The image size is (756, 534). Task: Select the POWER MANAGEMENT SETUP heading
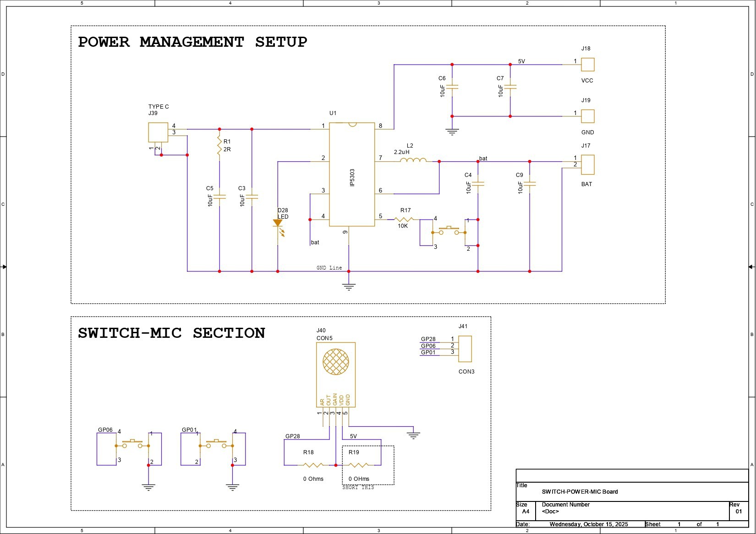(x=192, y=42)
